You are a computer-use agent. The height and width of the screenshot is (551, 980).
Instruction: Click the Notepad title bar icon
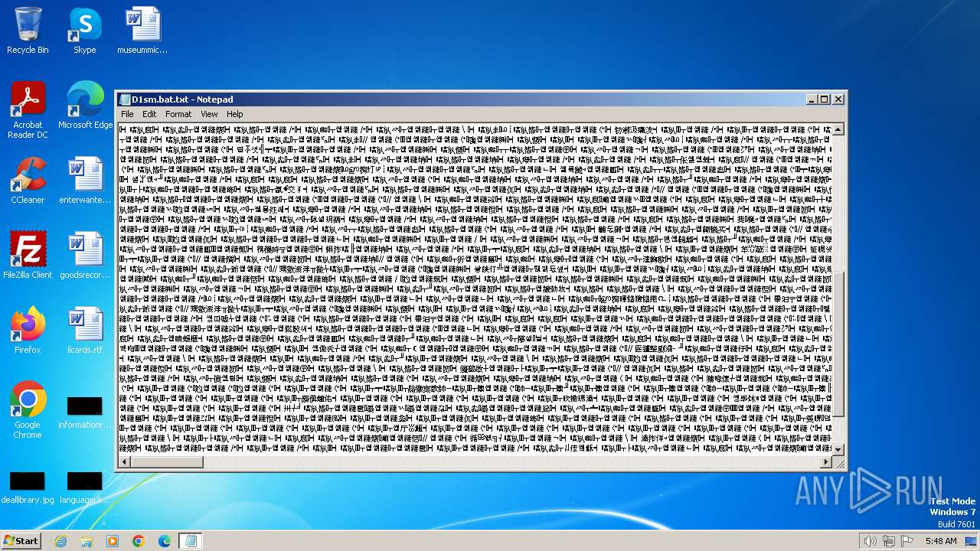point(125,99)
